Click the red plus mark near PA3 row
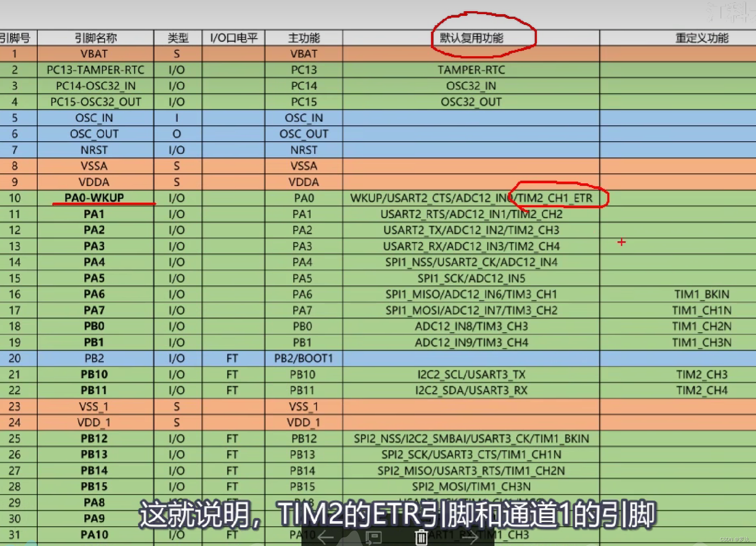The height and width of the screenshot is (546, 756). click(622, 242)
